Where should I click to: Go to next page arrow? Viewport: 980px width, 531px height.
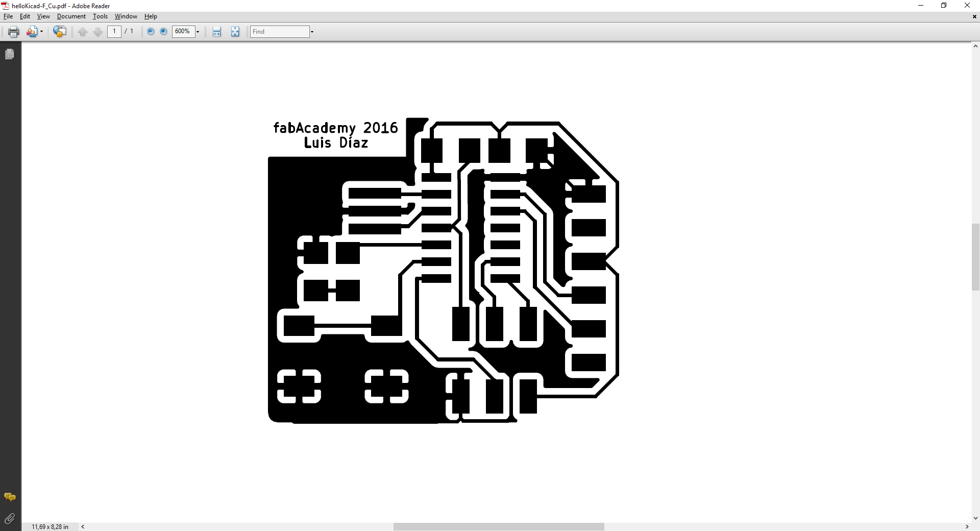point(98,32)
